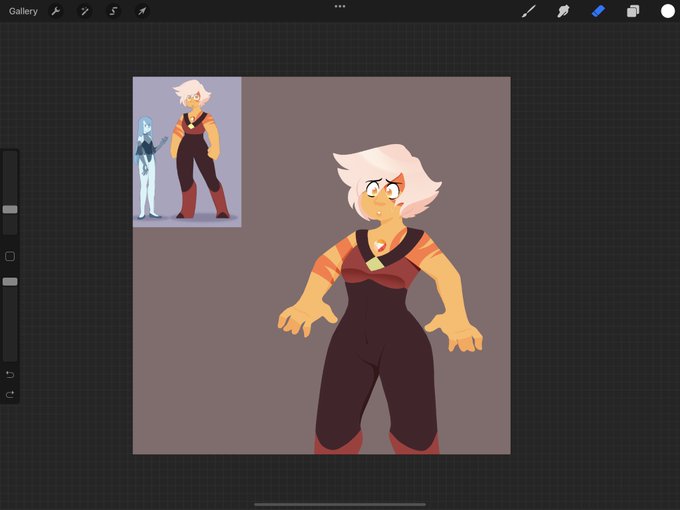Select the Smudge tool

click(563, 11)
